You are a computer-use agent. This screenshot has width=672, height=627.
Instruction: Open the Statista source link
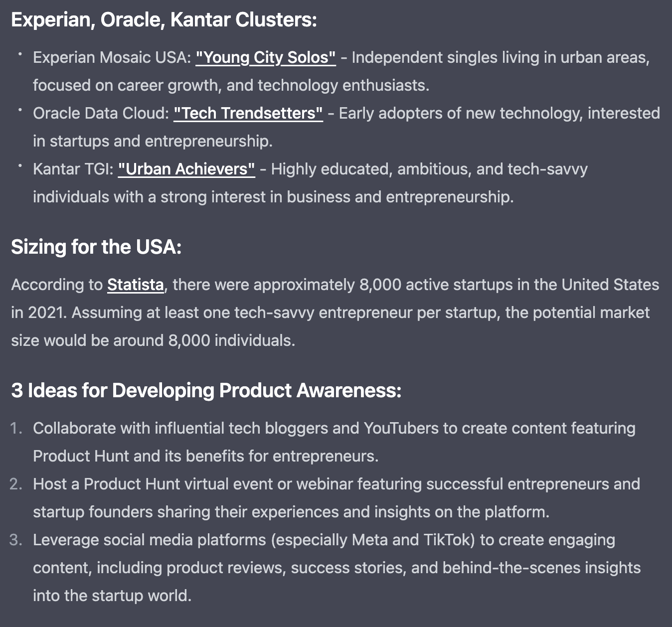pyautogui.click(x=136, y=285)
